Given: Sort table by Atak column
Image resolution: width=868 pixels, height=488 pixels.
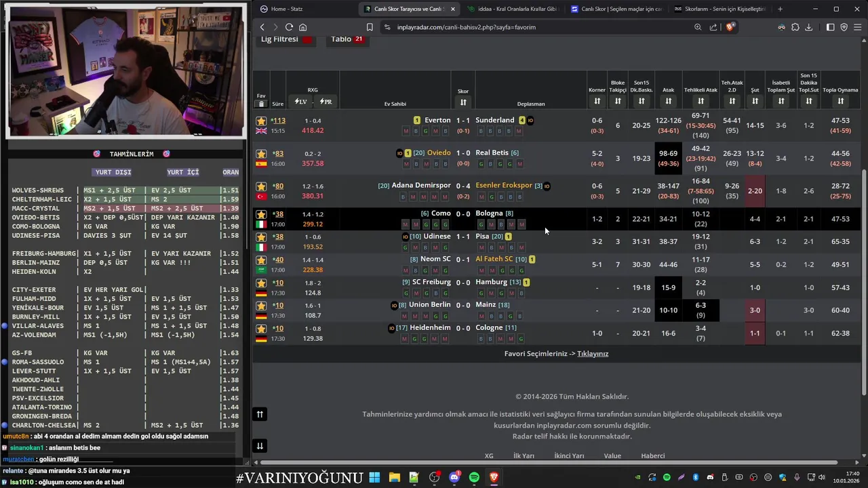Looking at the screenshot, I should [x=669, y=101].
